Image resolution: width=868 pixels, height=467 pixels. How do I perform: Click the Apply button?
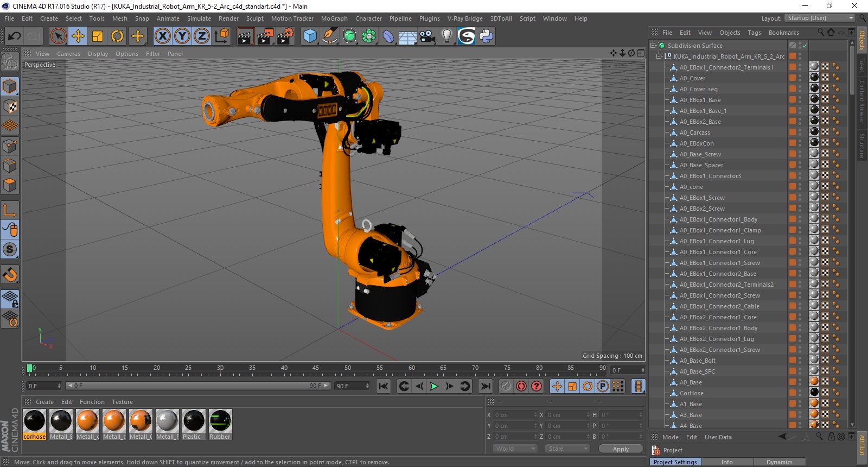[621, 449]
